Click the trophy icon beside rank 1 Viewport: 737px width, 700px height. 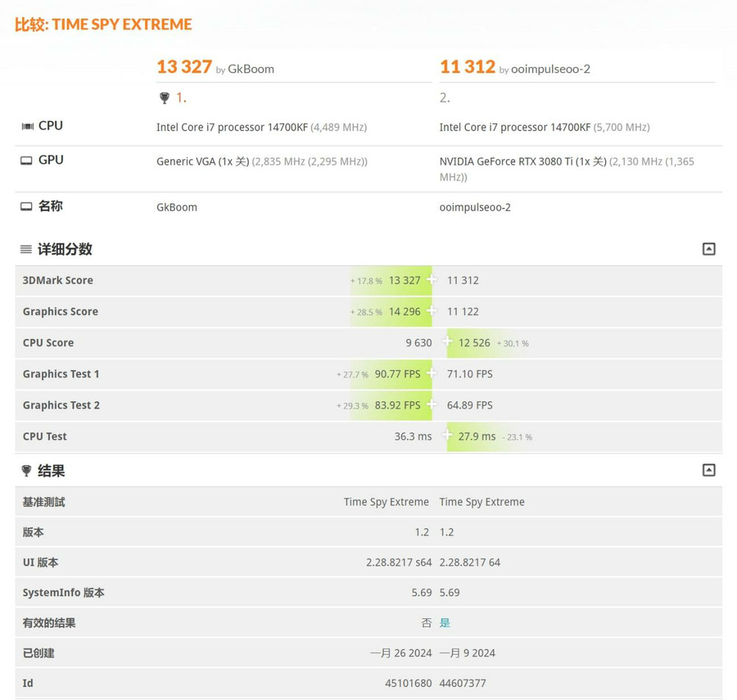(164, 98)
